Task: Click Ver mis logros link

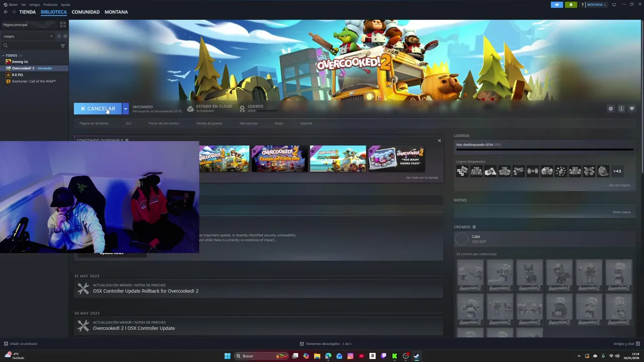Action: 619,185
